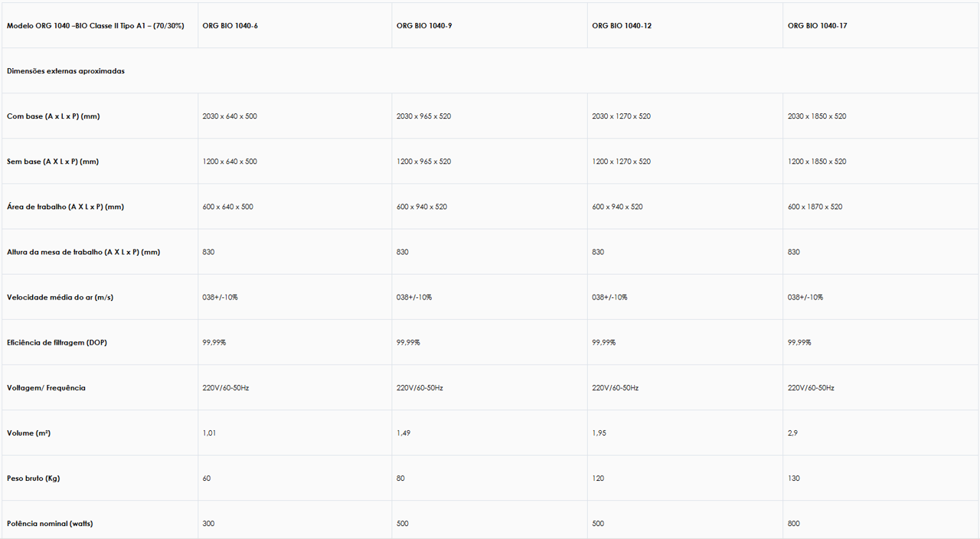The height and width of the screenshot is (539, 980).
Task: Select the Sem base (A X L x P) row label
Action: coord(53,162)
